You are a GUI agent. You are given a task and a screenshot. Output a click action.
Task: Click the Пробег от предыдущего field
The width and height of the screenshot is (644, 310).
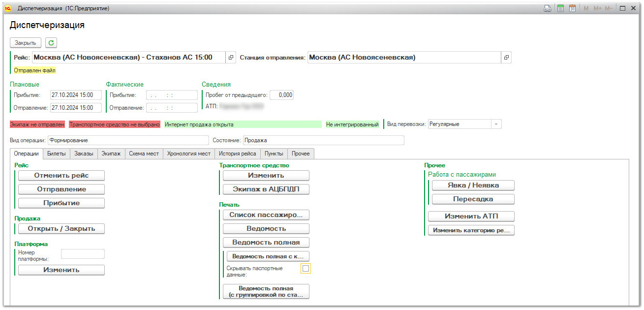point(281,95)
